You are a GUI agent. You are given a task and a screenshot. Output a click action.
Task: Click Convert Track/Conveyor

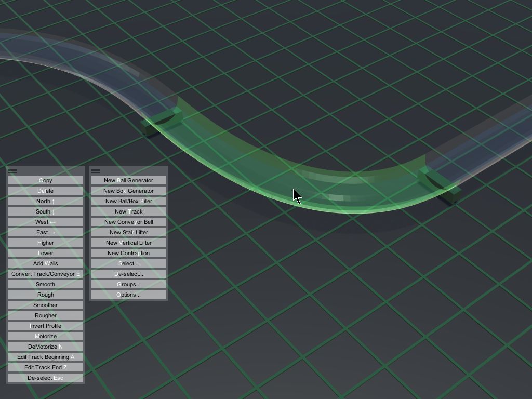(46, 274)
